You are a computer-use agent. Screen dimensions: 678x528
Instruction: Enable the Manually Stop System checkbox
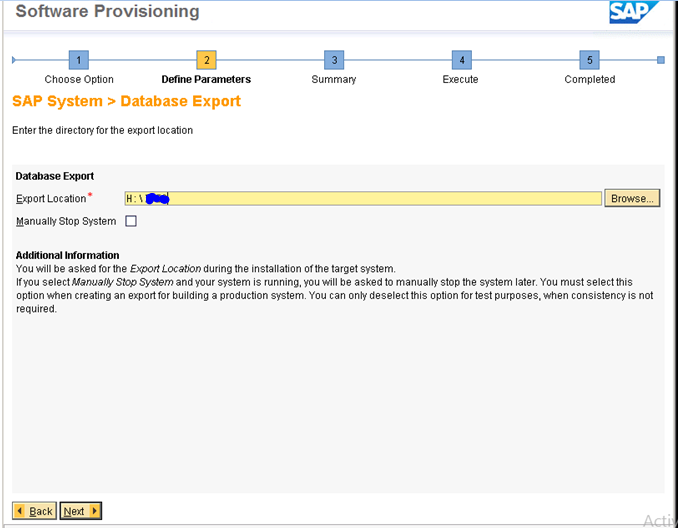(131, 221)
